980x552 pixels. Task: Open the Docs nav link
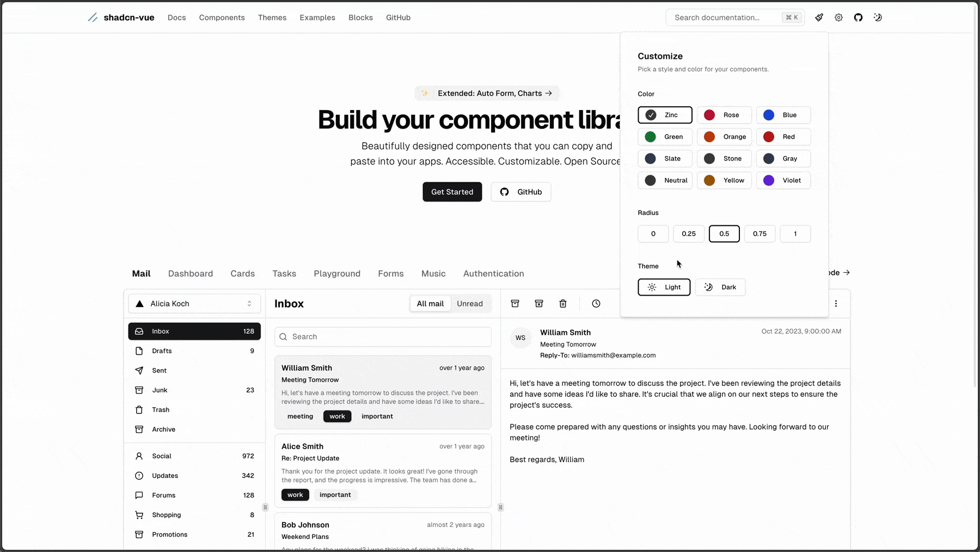177,17
